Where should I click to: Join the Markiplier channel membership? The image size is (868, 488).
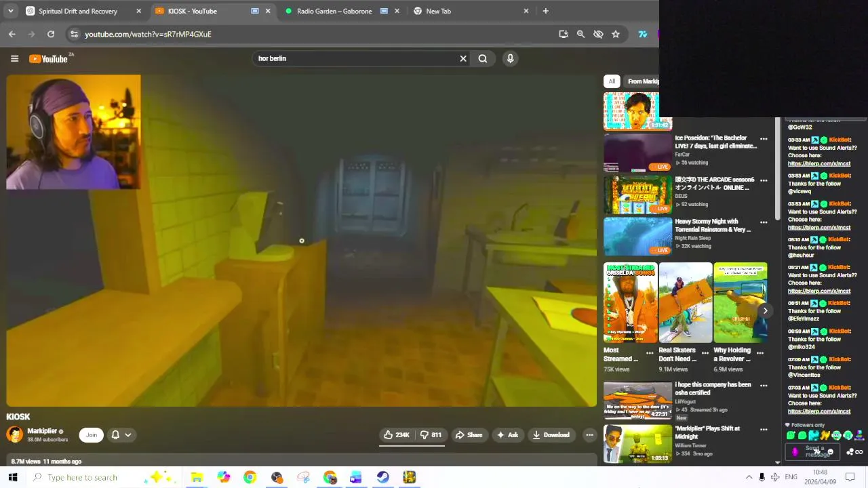[x=91, y=435]
